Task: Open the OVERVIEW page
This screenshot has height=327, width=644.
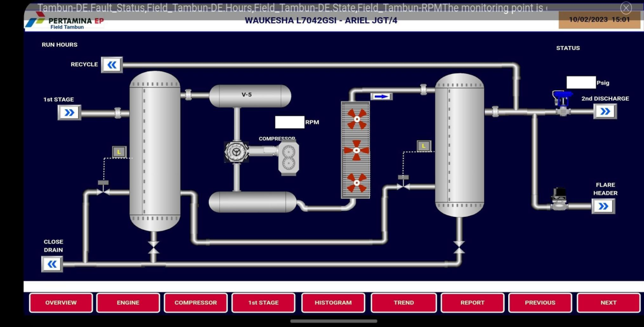Action: (x=61, y=303)
